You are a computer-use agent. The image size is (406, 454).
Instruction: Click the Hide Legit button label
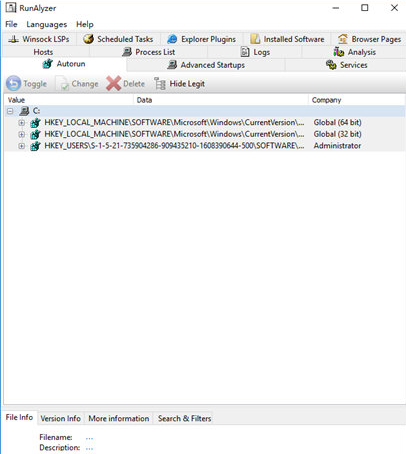pyautogui.click(x=187, y=84)
